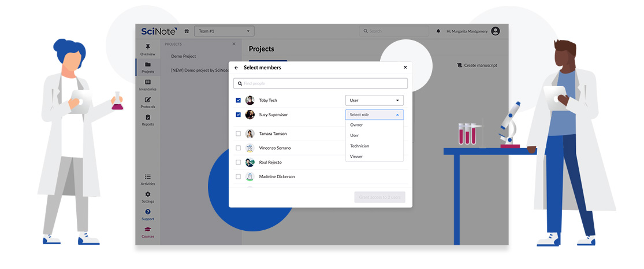Choose the Viewer role option
The width and height of the screenshot is (644, 269).
(x=374, y=156)
